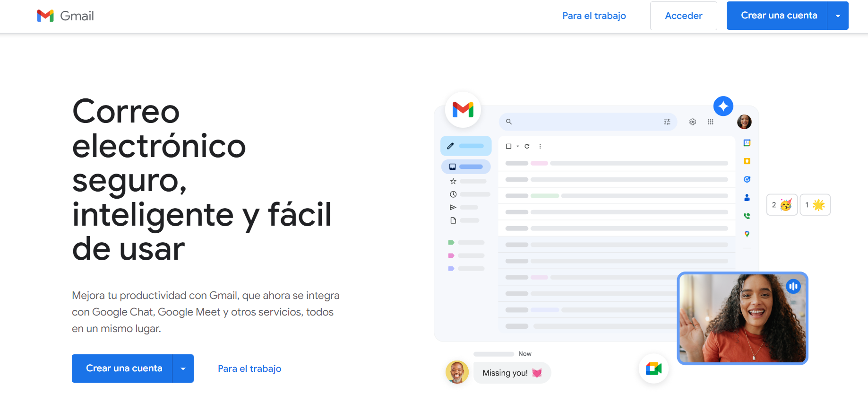868x395 pixels.
Task: Click the "Crear una cuenta" button below the description
Action: point(122,369)
